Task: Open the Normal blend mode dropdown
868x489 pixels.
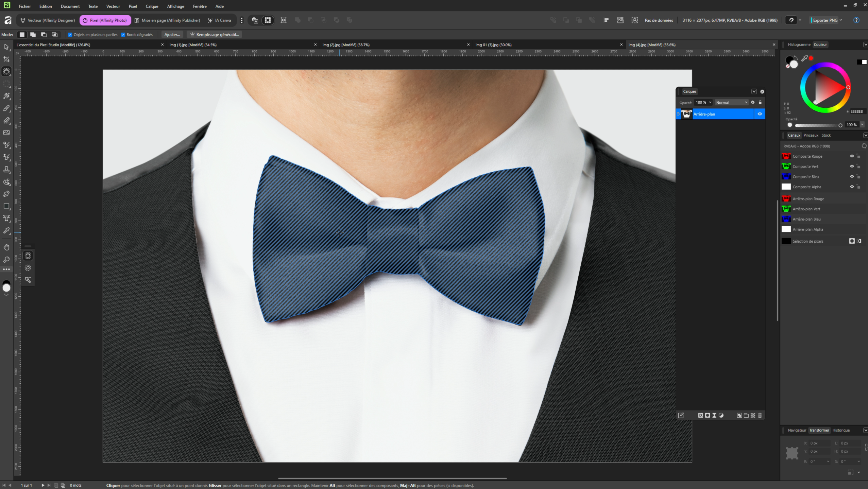Action: tap(731, 102)
